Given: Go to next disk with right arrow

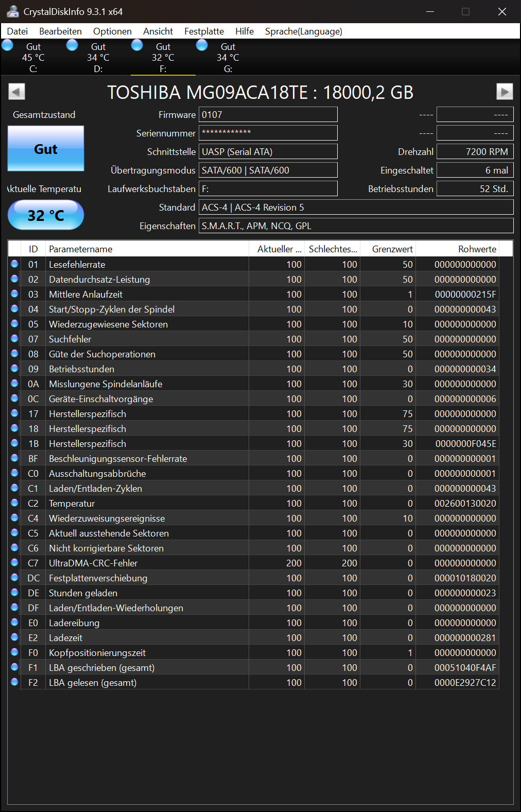Looking at the screenshot, I should click(505, 92).
